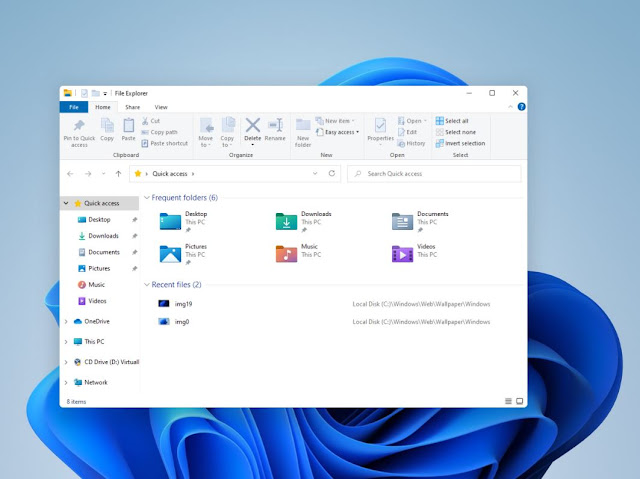
Task: Open the address bar history dropdown
Action: 315,173
